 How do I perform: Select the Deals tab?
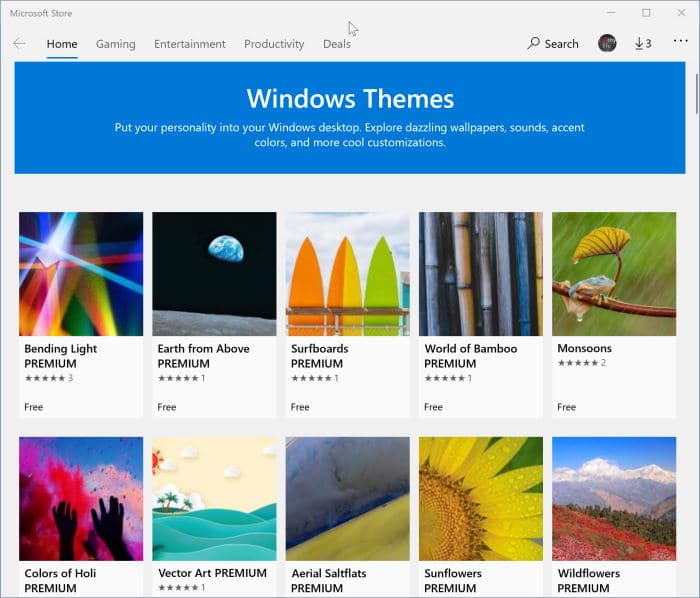click(337, 44)
